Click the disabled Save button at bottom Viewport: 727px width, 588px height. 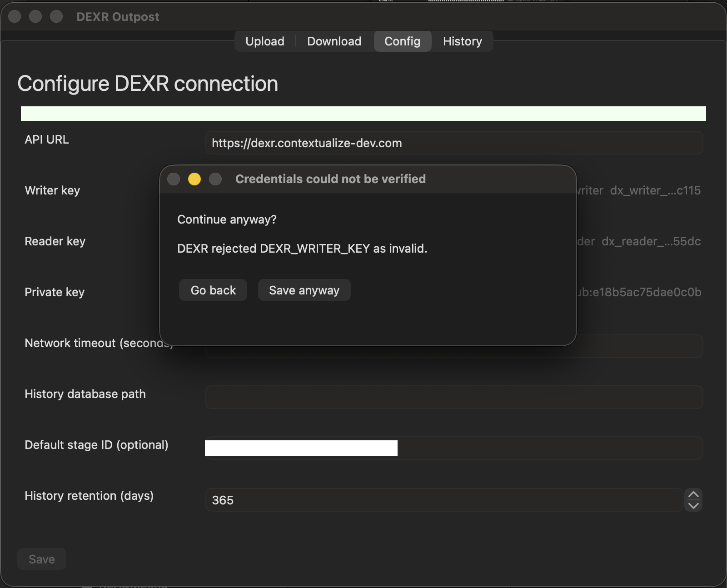pos(42,559)
